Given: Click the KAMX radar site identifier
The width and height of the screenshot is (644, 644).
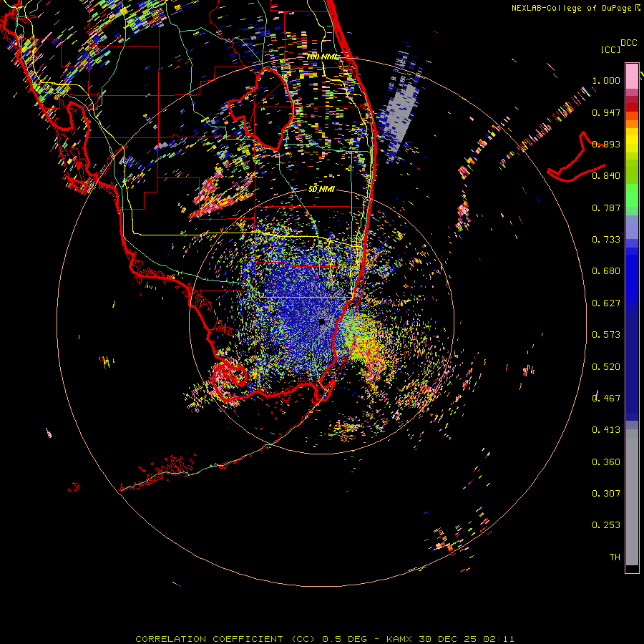Looking at the screenshot, I should 399,639.
